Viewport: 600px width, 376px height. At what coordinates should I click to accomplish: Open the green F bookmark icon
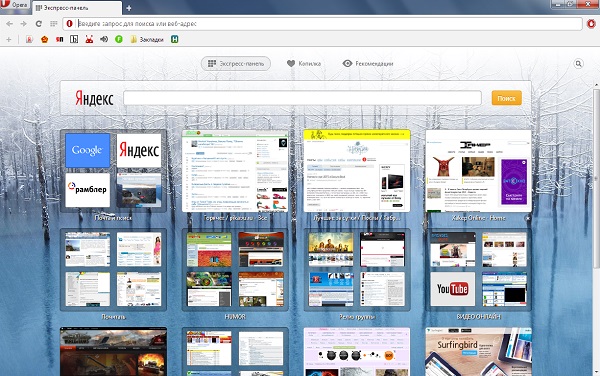[119, 39]
